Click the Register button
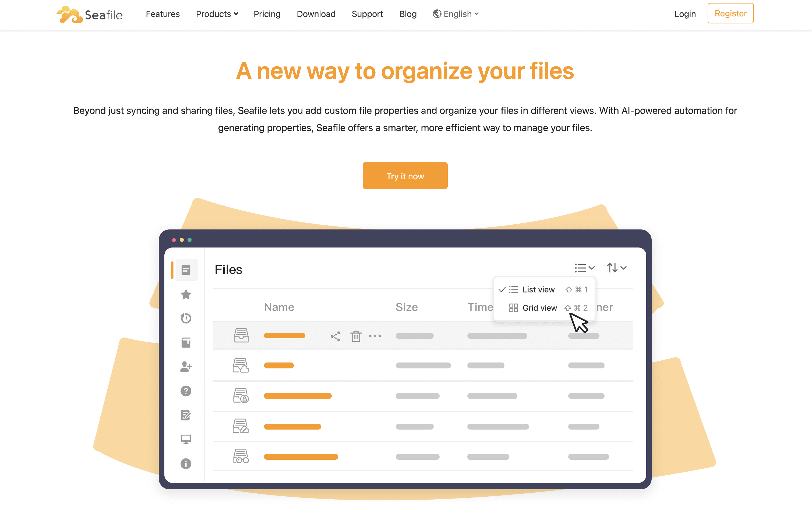Image resolution: width=812 pixels, height=509 pixels. point(730,13)
